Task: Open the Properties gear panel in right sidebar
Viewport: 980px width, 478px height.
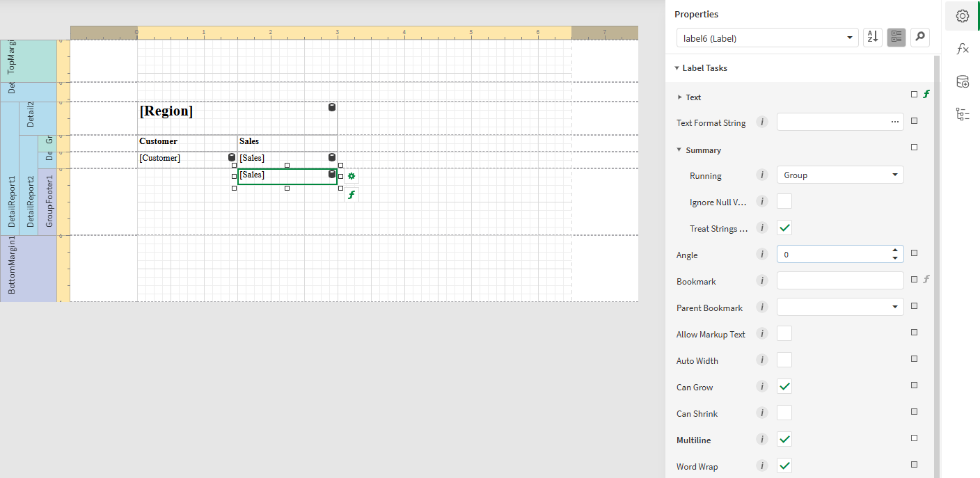Action: tap(962, 15)
